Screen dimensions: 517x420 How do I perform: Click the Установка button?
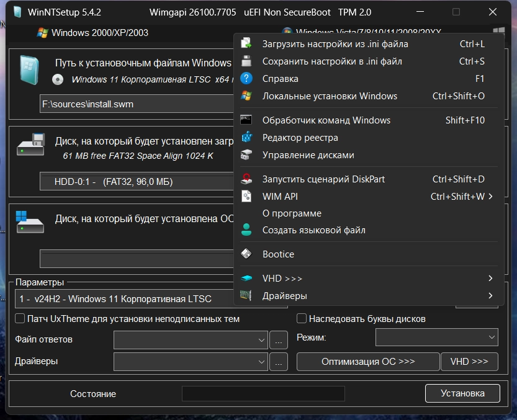462,393
